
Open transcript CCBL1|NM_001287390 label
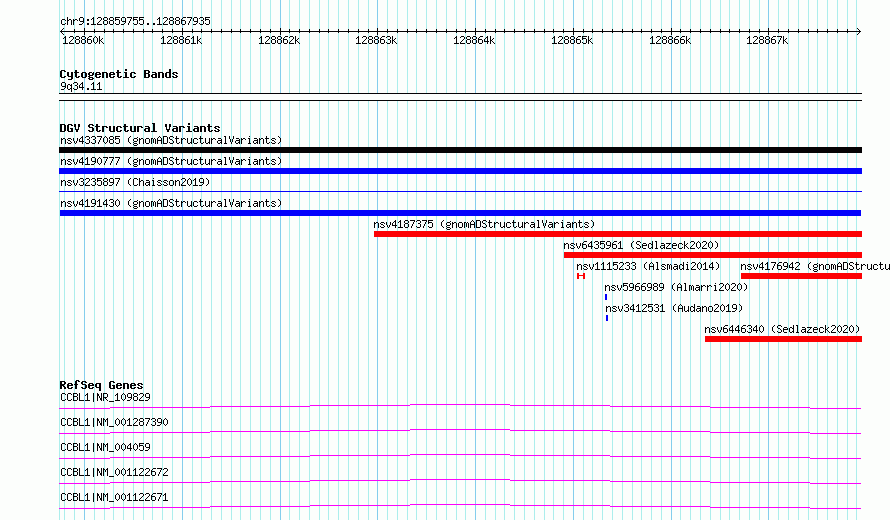coord(114,422)
